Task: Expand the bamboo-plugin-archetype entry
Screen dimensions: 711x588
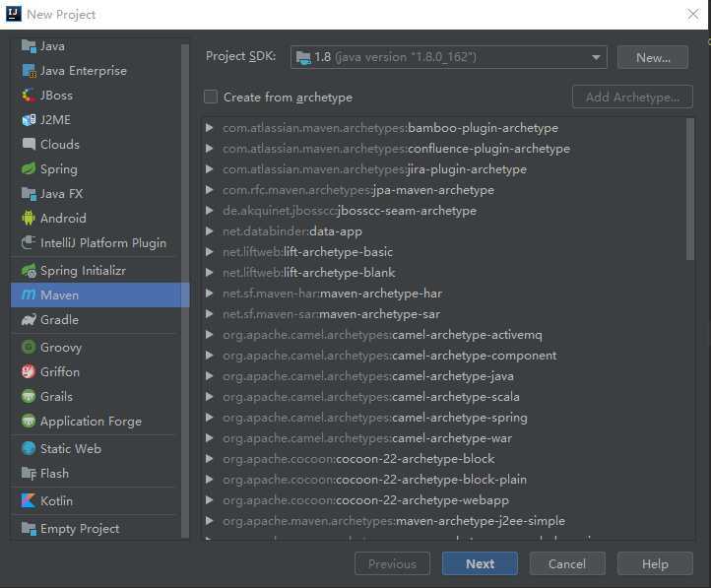Action: (x=209, y=128)
